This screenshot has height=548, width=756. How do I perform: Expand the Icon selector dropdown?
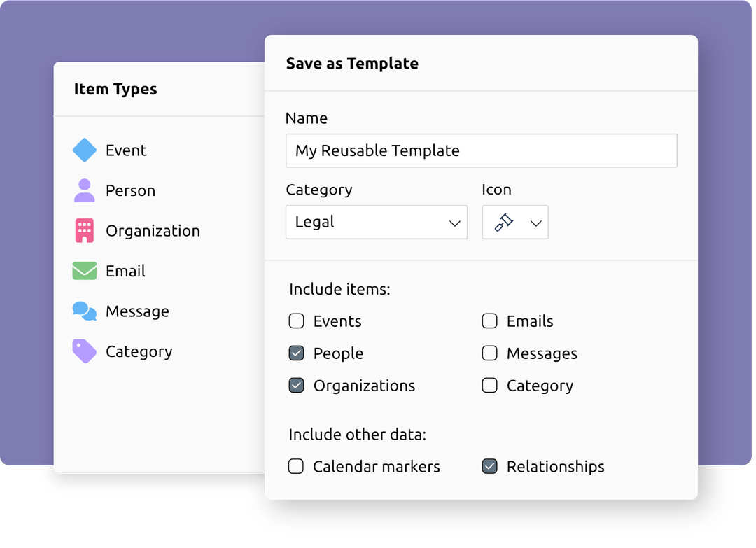pos(535,222)
